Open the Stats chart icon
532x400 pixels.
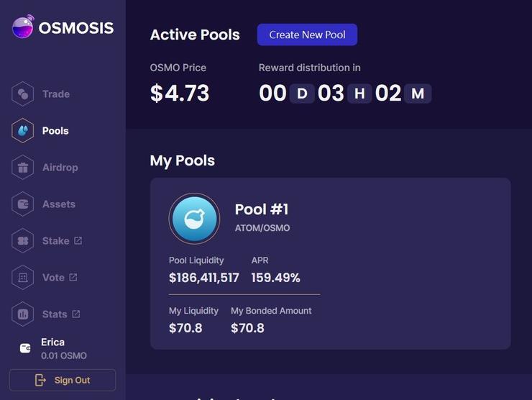(x=23, y=314)
